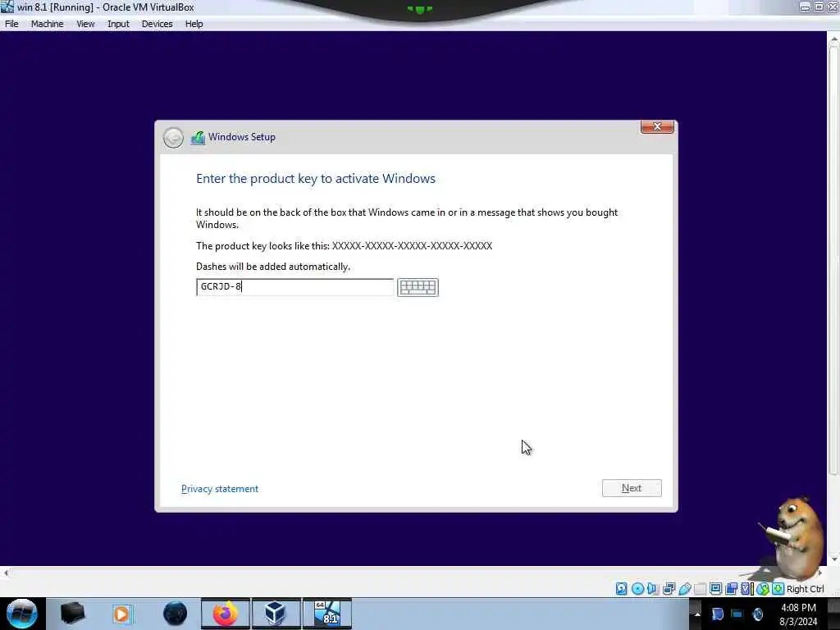This screenshot has height=630, width=840.
Task: Click the product key input field
Action: tap(294, 286)
